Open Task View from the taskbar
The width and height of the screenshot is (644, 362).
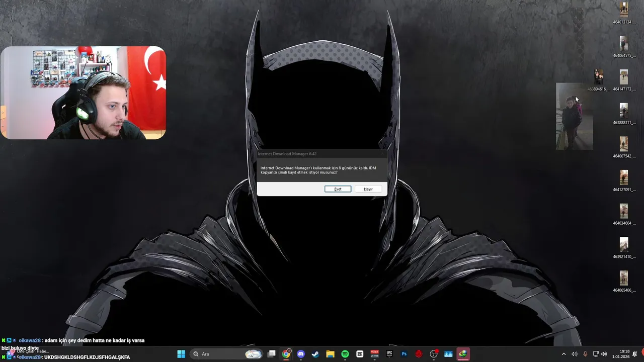[272, 354]
